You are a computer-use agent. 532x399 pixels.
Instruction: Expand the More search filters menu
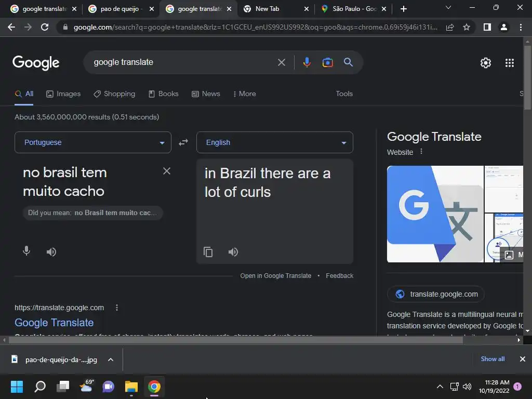(x=244, y=94)
